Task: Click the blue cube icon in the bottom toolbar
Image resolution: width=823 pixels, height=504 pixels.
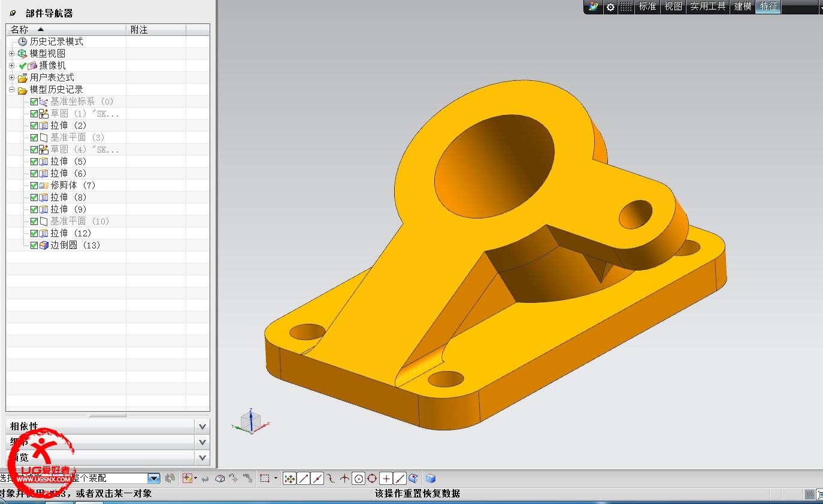Action: pos(430,478)
